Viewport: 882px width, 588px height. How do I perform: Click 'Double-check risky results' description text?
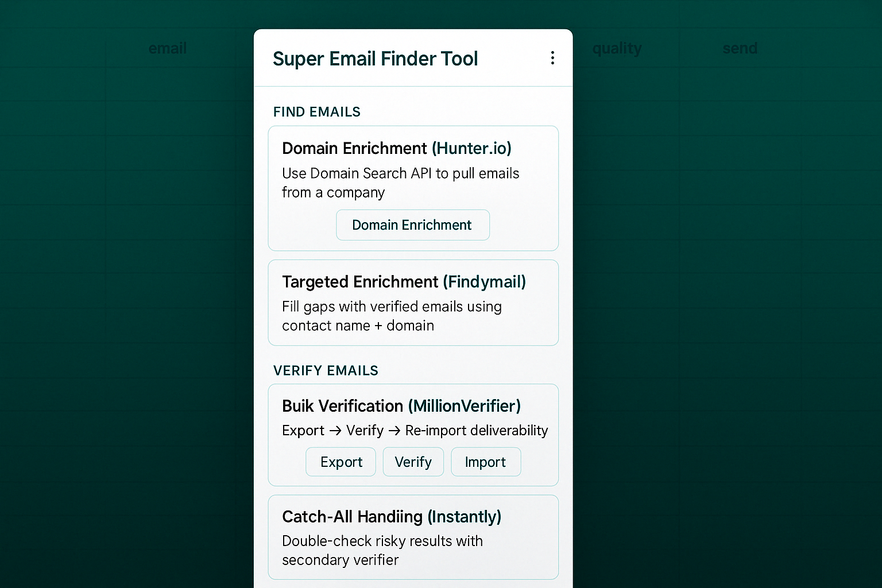click(382, 550)
